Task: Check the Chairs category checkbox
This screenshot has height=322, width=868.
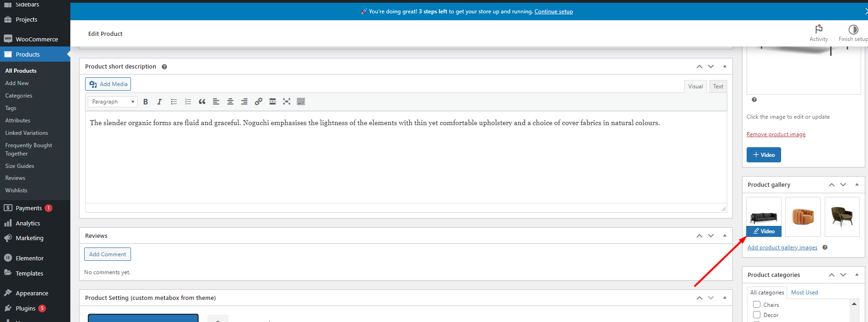Action: pyautogui.click(x=757, y=305)
